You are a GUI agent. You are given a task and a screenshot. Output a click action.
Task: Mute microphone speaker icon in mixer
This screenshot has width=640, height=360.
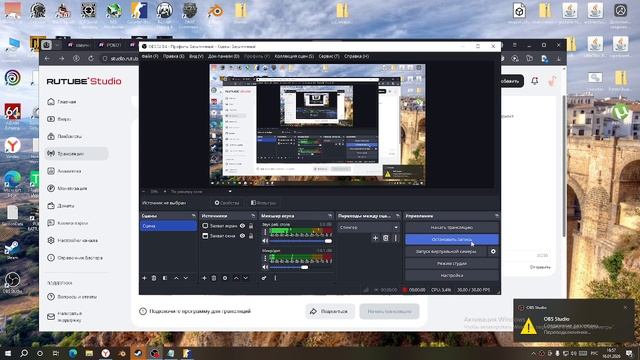265,267
